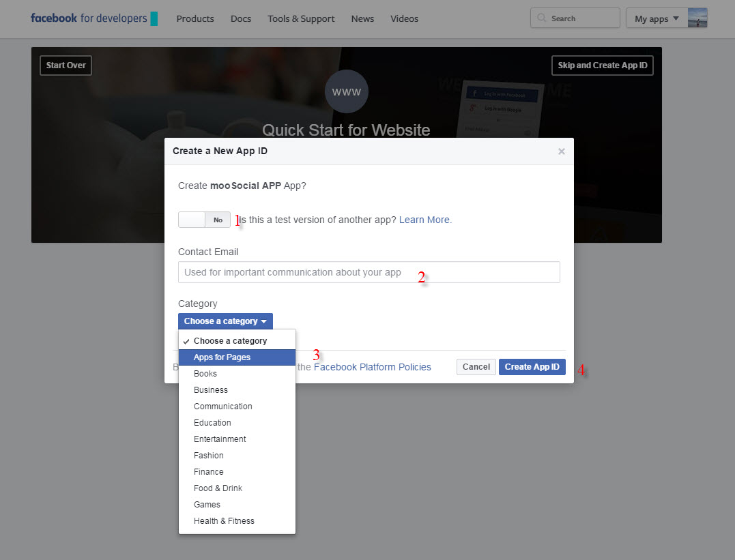735x560 pixels.
Task: Click Skip and Create App ID
Action: click(603, 65)
